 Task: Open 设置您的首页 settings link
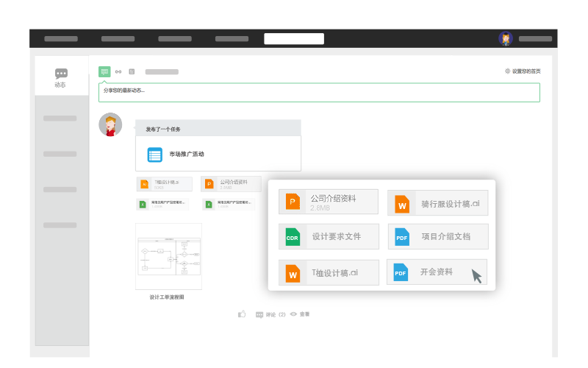523,71
